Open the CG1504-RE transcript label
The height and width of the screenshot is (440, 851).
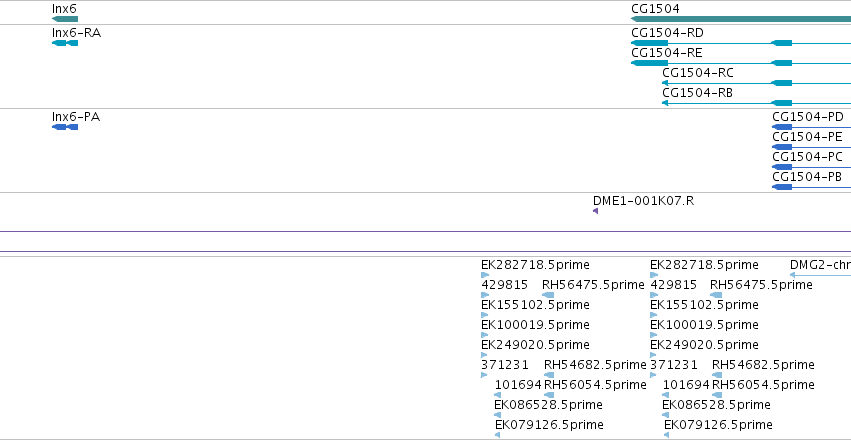666,53
